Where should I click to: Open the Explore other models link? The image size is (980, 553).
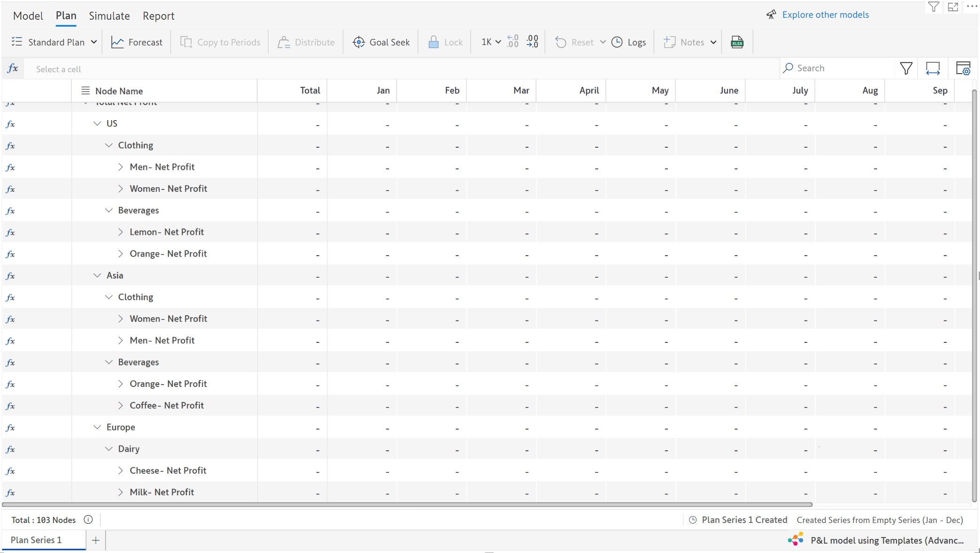(x=825, y=15)
